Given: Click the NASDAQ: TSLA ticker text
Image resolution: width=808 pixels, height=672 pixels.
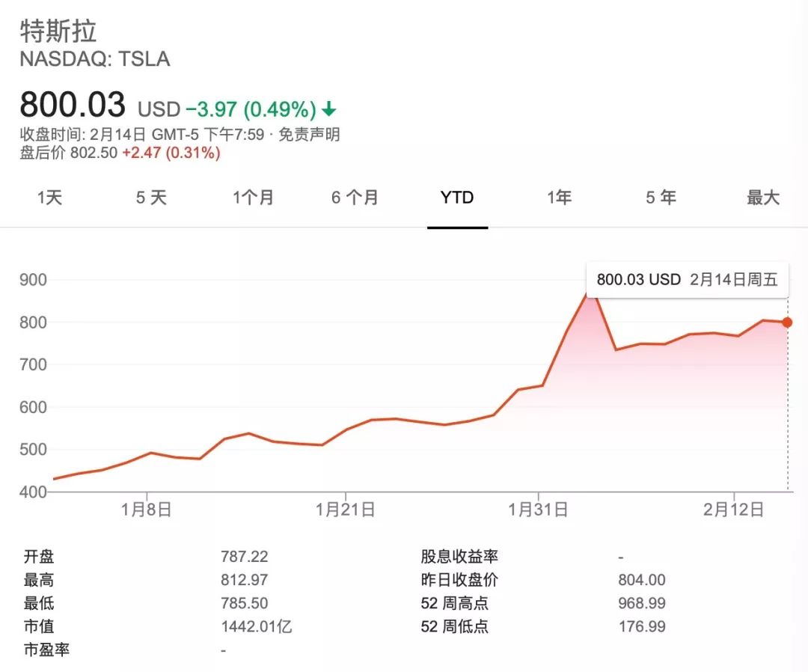Looking at the screenshot, I should pos(95,59).
